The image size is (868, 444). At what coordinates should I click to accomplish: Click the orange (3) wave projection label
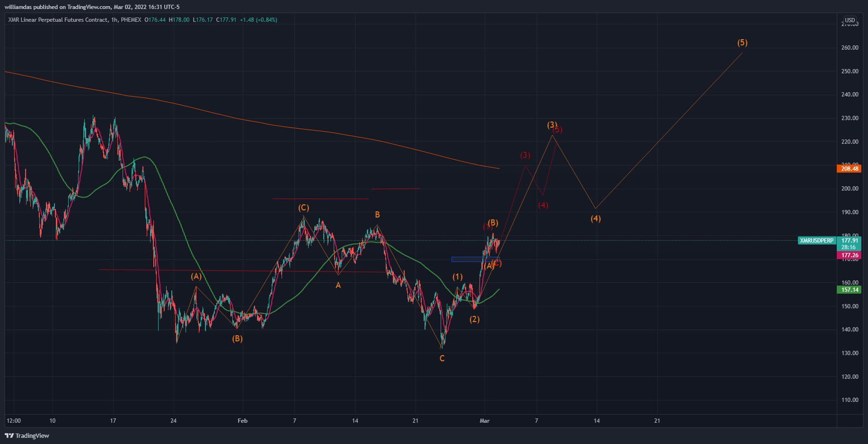click(552, 125)
